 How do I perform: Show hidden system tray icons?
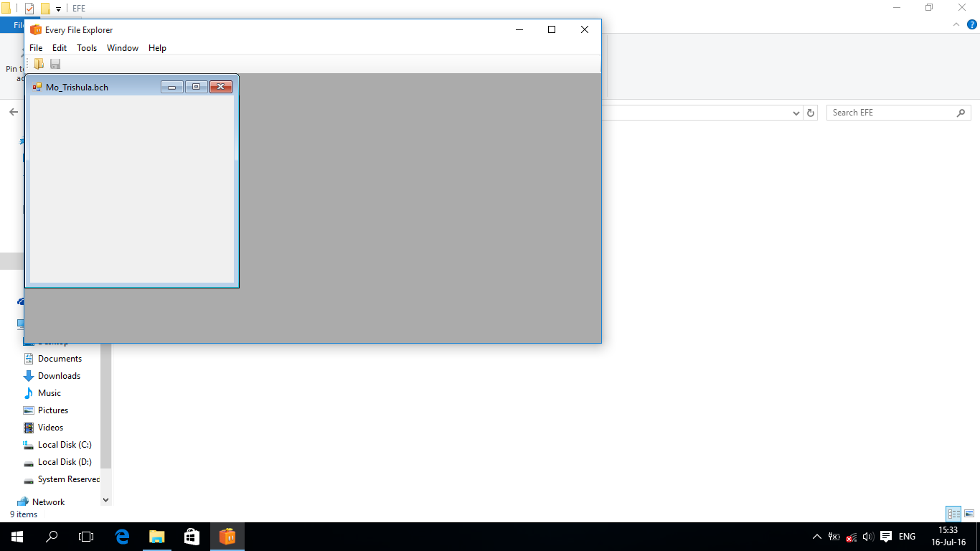coord(816,537)
